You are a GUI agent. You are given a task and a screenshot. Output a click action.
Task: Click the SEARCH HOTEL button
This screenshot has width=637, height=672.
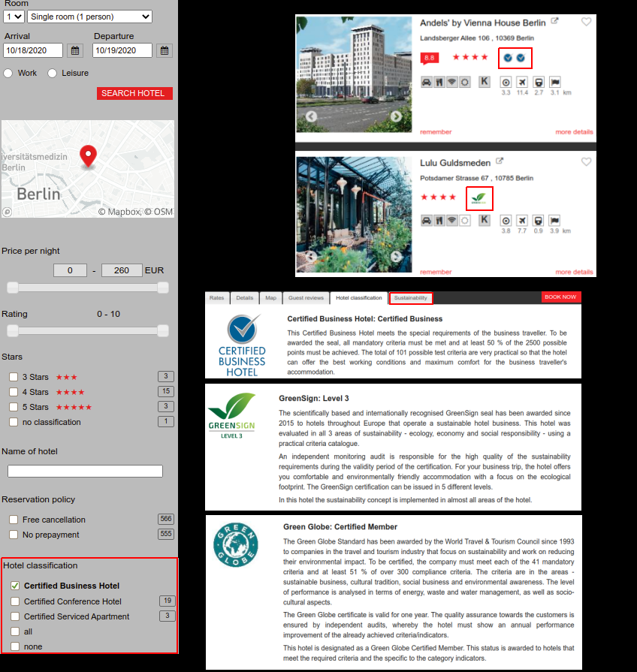[x=134, y=93]
